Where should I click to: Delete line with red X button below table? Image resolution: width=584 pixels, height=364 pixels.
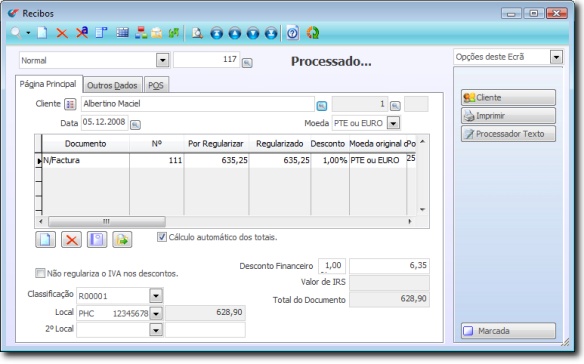[x=71, y=240]
